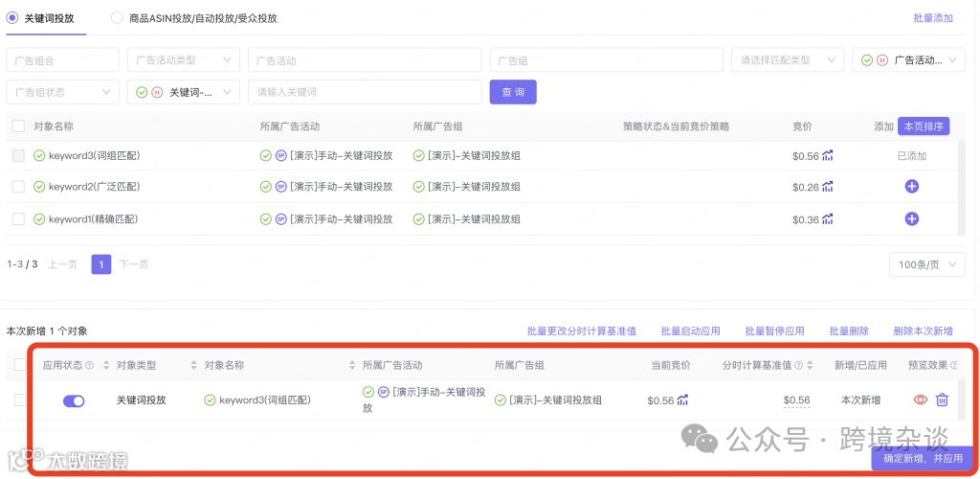Click the 关键词投放 object type cell
The width and height of the screenshot is (980, 479).
(142, 400)
